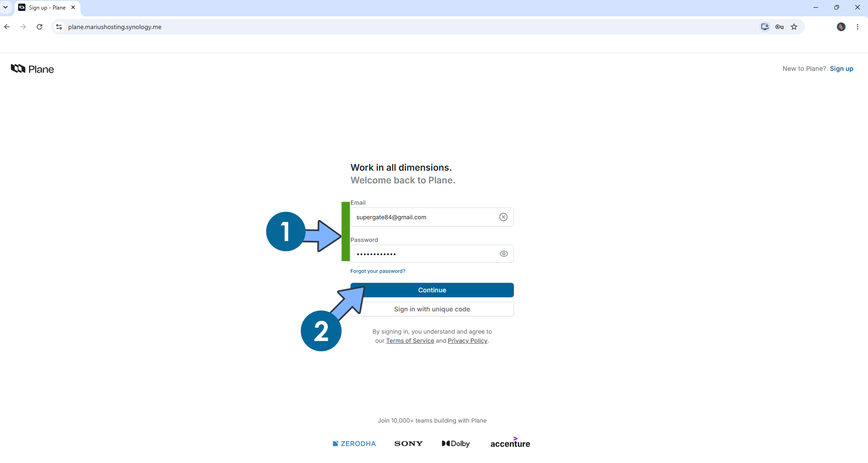The height and width of the screenshot is (463, 868).
Task: Click the address bar URL
Action: coord(115,27)
